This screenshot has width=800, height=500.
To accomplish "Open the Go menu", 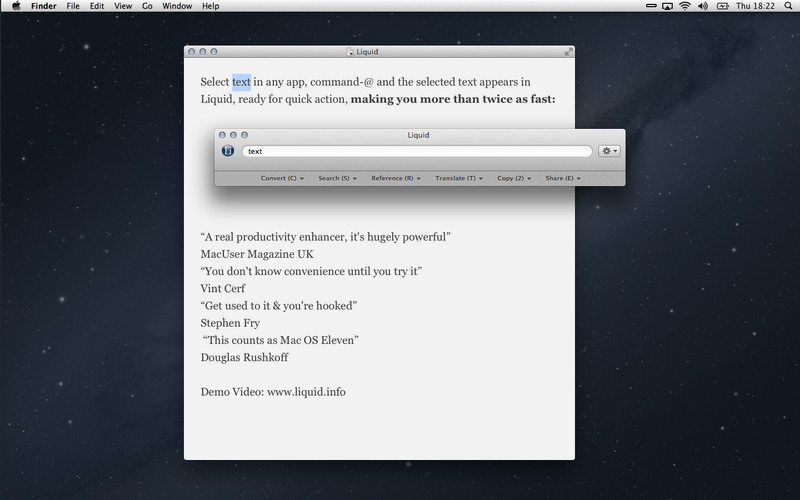I will click(147, 6).
